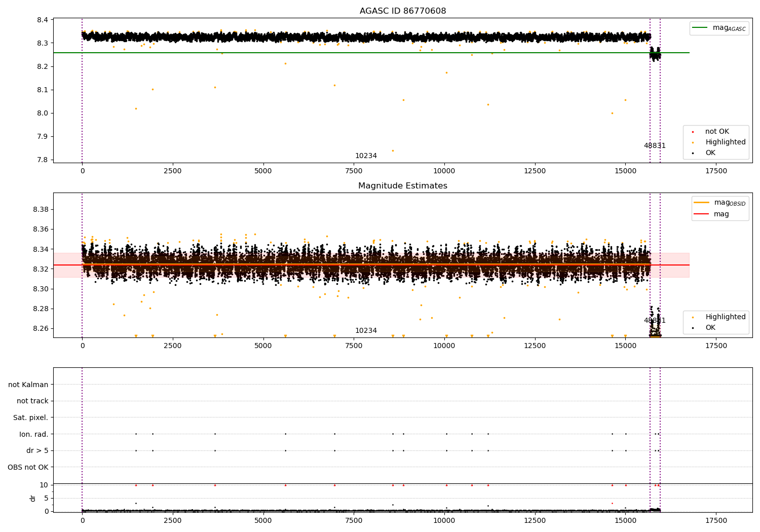
Task: Click the 8.1 y-axis tick label
Action: pyautogui.click(x=43, y=90)
